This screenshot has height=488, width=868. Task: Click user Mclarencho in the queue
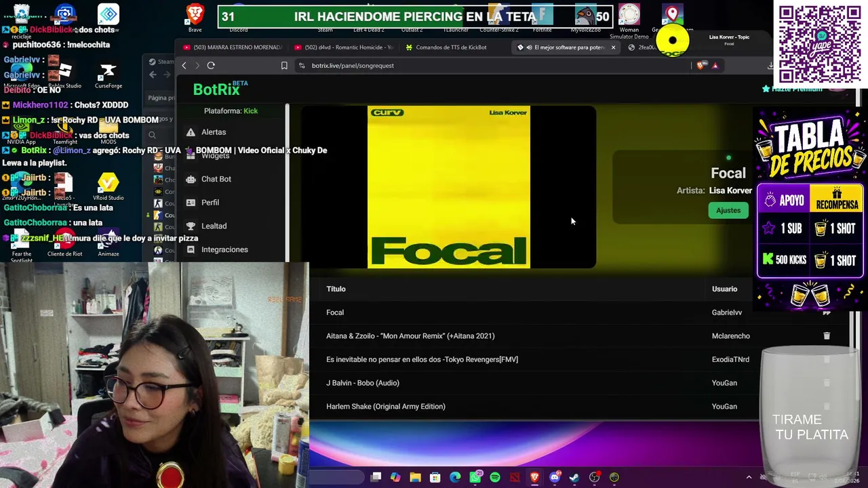click(x=730, y=336)
